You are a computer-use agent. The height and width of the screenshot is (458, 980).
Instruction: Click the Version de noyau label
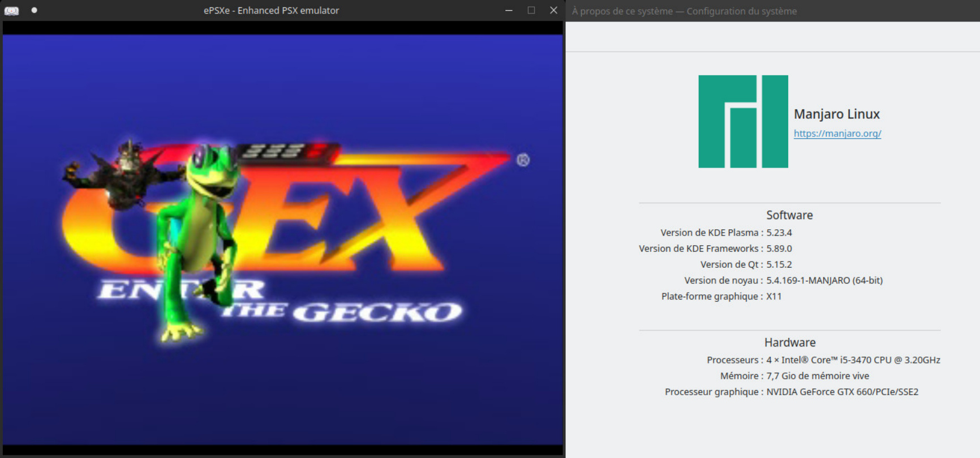(724, 280)
